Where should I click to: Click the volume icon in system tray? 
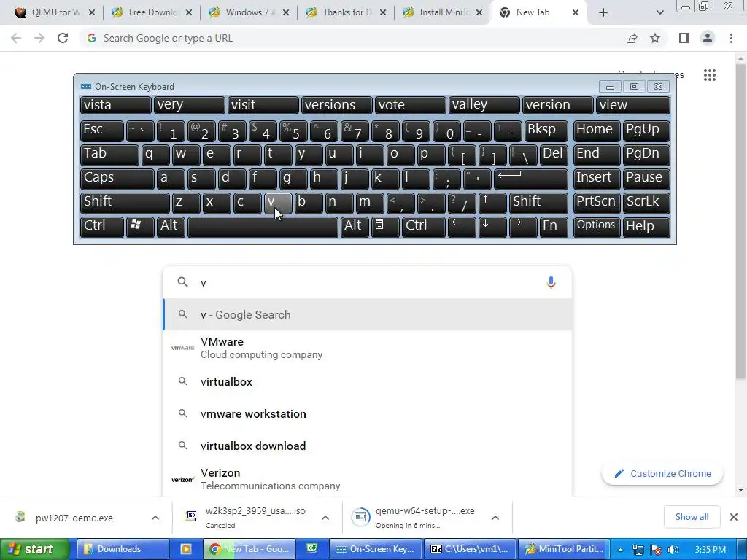tap(673, 550)
